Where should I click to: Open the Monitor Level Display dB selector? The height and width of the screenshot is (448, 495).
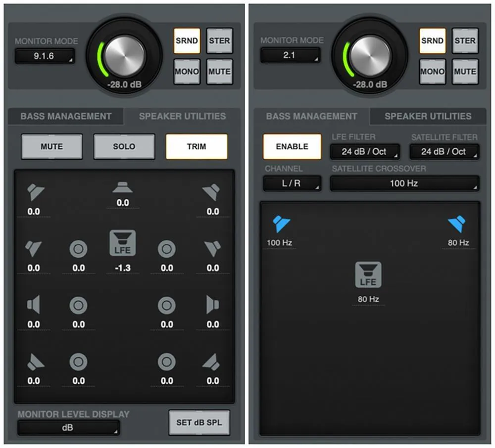pos(68,428)
